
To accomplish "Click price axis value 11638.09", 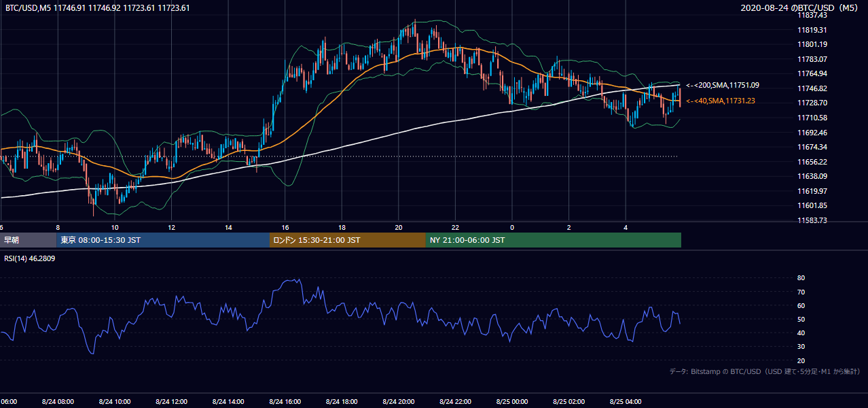I will click(x=812, y=176).
